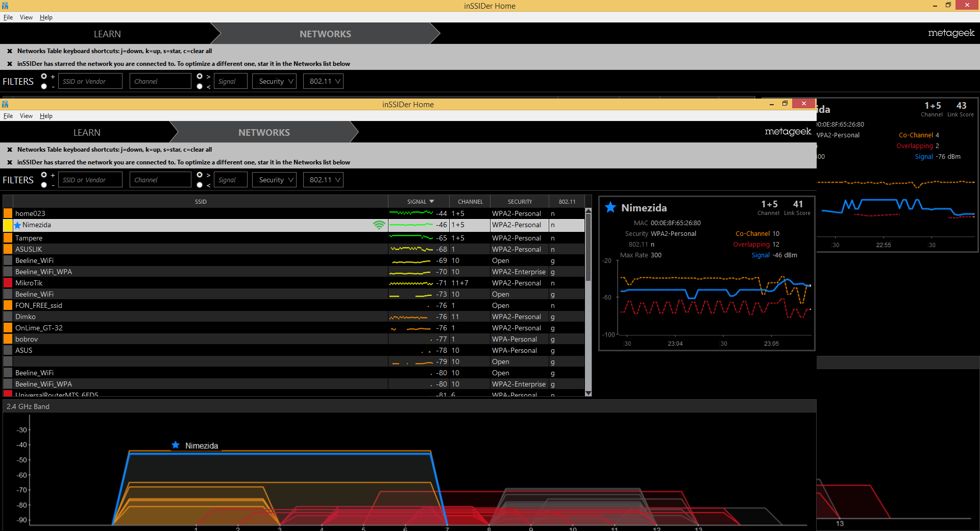This screenshot has height=531, width=980.
Task: Click the inSSIDer app icon in front title bar
Action: coord(5,104)
